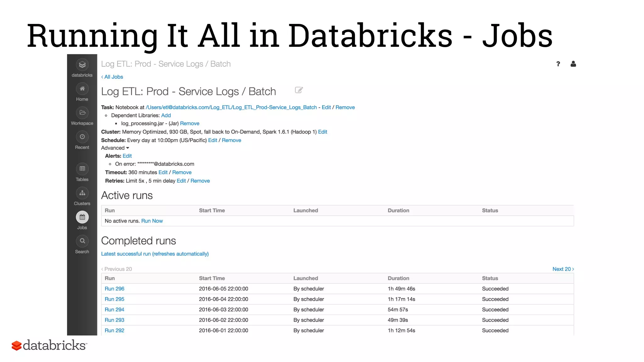Remove the Schedule
Image resolution: width=644 pixels, height=362 pixels.
(231, 140)
